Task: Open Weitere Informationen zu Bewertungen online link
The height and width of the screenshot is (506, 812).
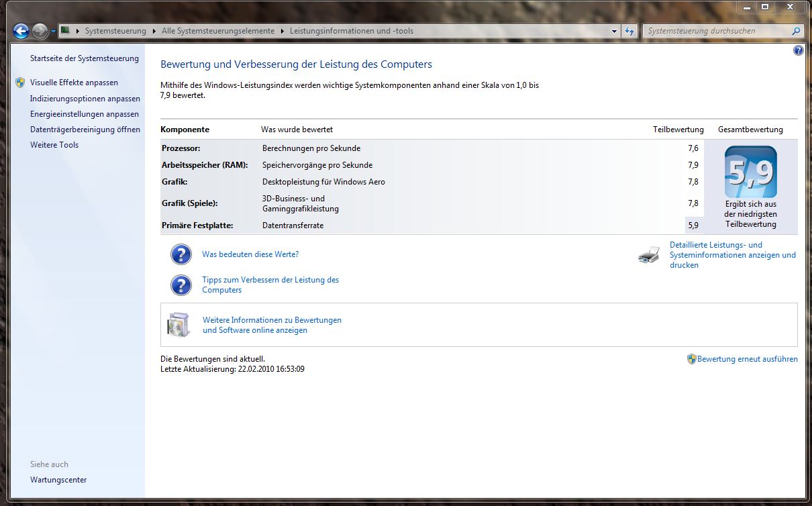Action: click(x=272, y=325)
